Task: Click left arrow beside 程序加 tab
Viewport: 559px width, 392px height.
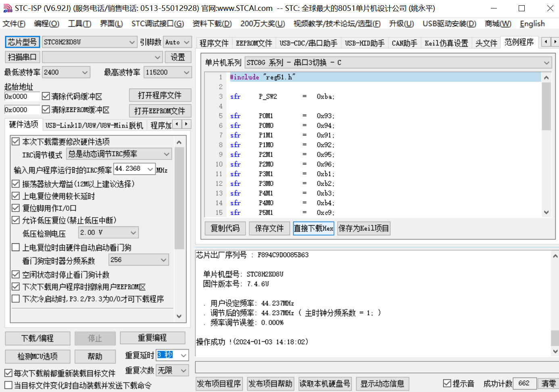Action: coord(177,124)
